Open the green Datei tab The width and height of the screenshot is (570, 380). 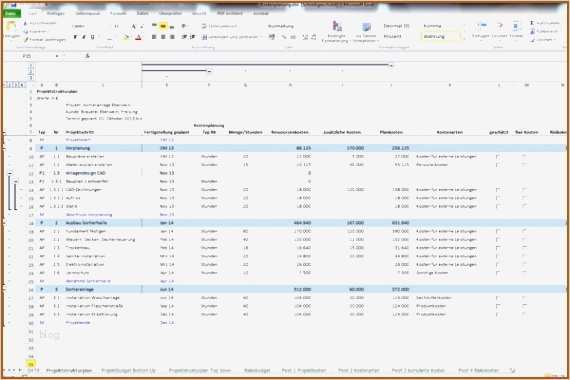point(12,13)
